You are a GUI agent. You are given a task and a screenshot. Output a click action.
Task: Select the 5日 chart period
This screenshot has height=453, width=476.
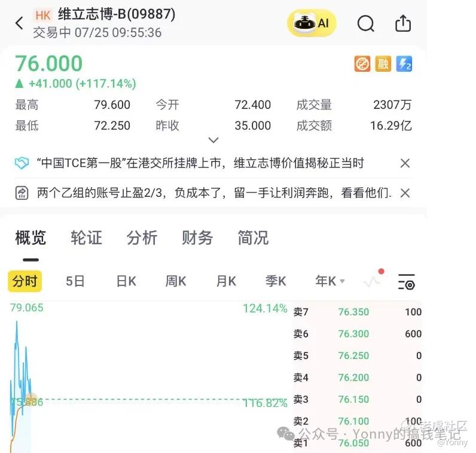tap(75, 281)
